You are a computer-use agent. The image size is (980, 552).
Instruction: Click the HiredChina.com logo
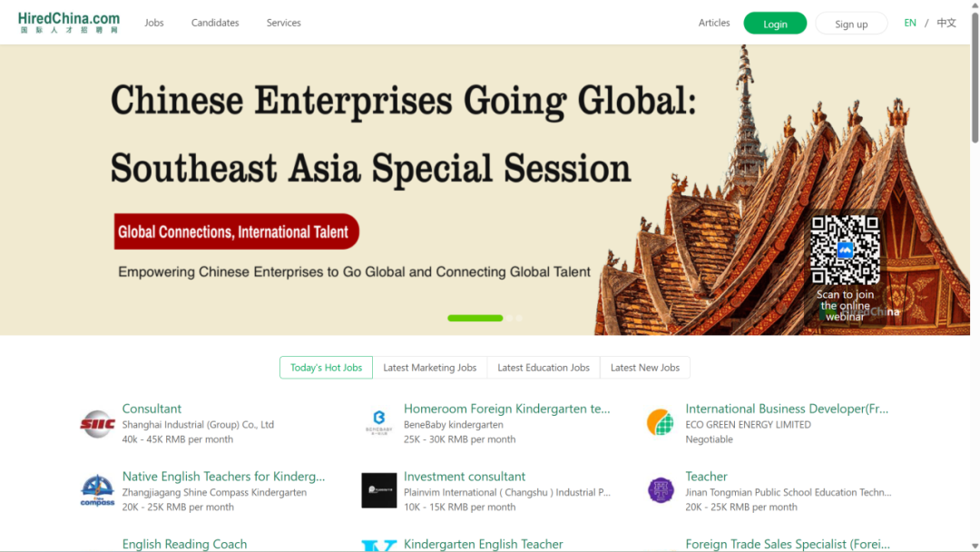coord(69,23)
